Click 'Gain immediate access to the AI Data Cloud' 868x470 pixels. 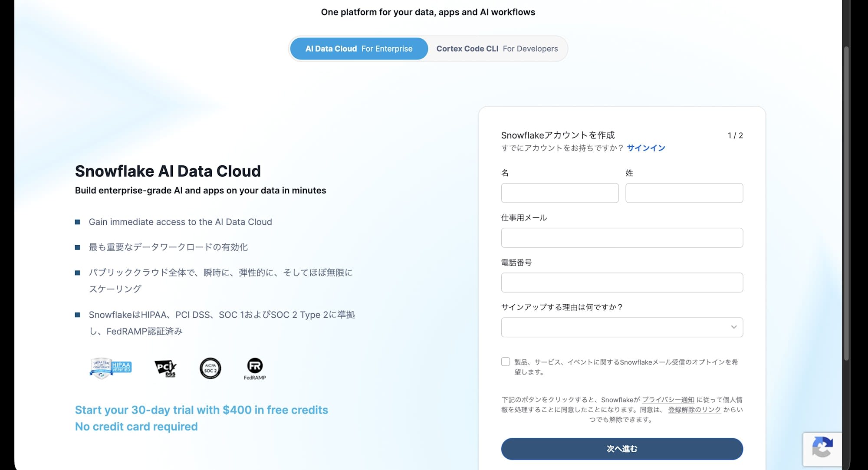181,222
